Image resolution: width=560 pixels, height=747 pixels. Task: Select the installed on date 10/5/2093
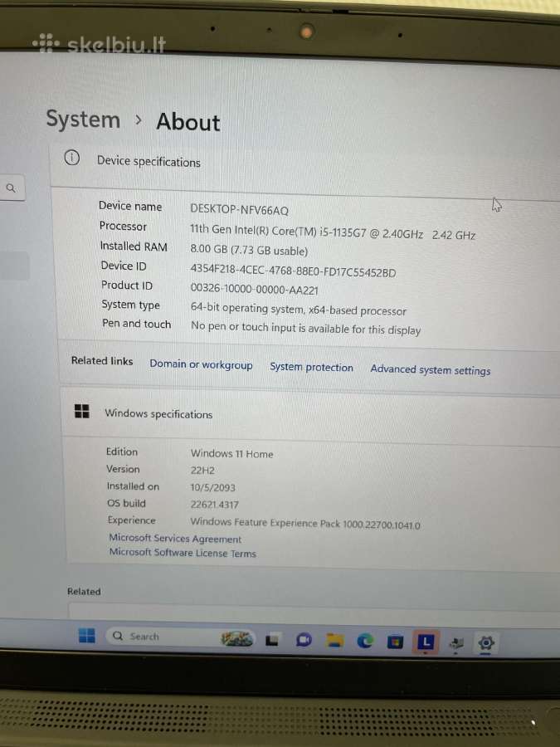213,487
